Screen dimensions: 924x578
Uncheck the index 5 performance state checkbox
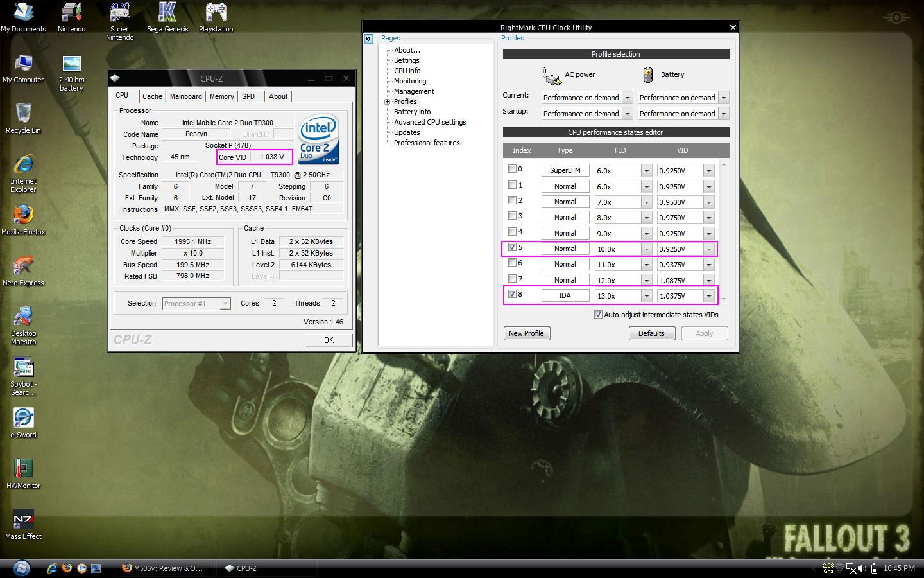point(512,247)
